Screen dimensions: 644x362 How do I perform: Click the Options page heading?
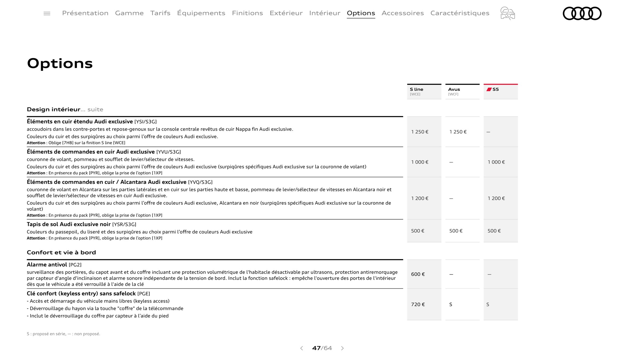(60, 63)
